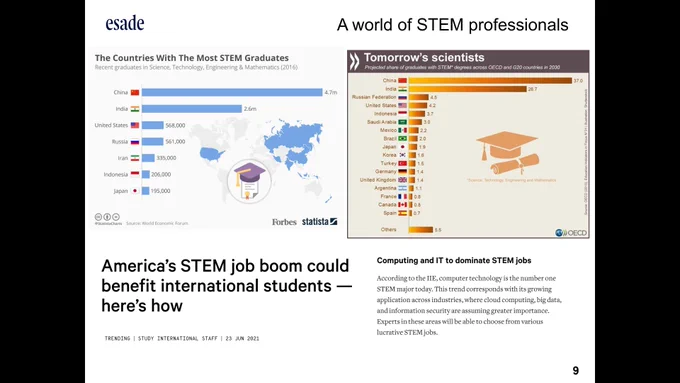
Task: Click the '561,000' value for Russia
Action: click(x=175, y=141)
